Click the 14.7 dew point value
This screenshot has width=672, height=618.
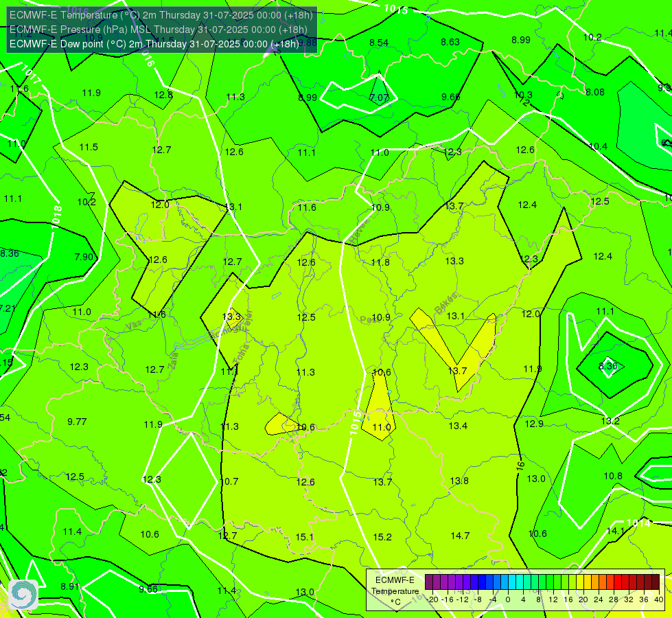(x=461, y=535)
